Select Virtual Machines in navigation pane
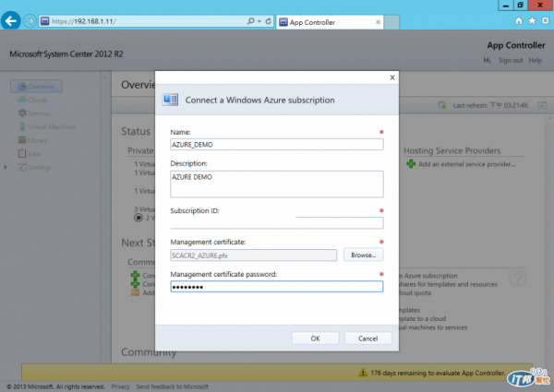 pyautogui.click(x=52, y=126)
